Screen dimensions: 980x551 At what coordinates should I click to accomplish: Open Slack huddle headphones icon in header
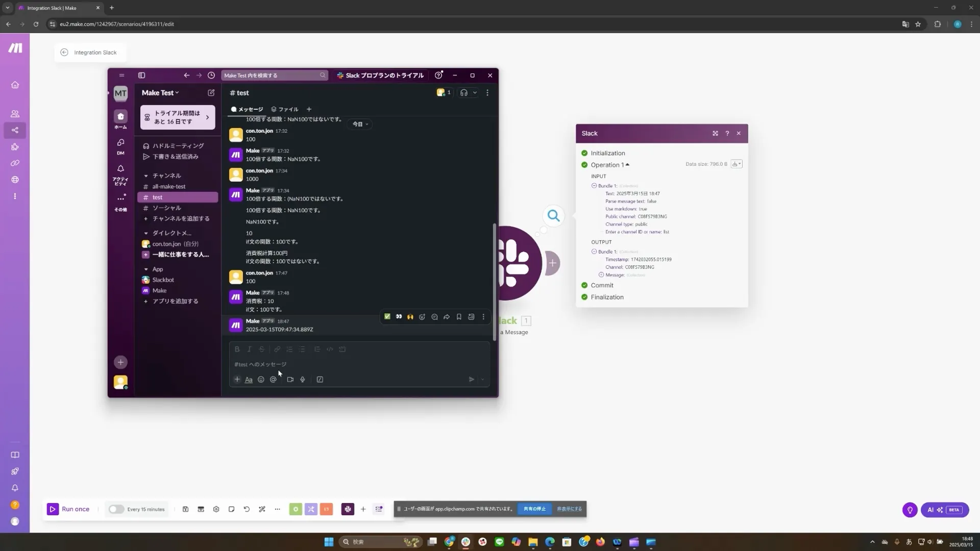(x=463, y=93)
